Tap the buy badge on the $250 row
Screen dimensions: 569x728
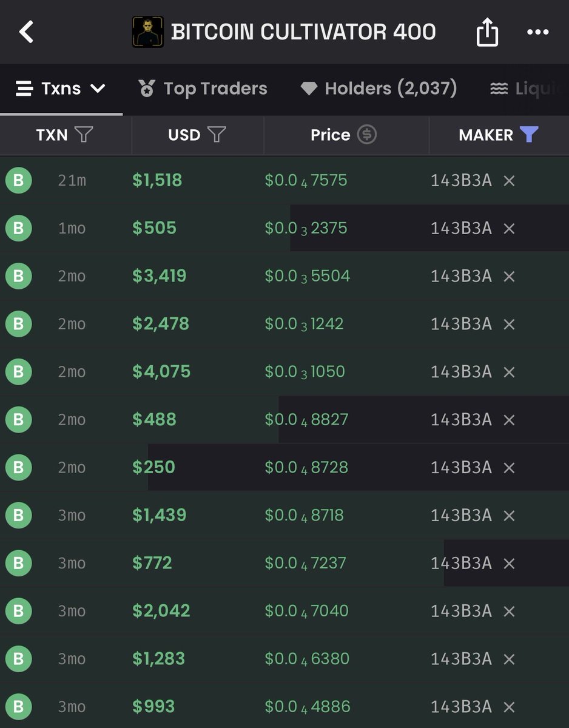(18, 468)
